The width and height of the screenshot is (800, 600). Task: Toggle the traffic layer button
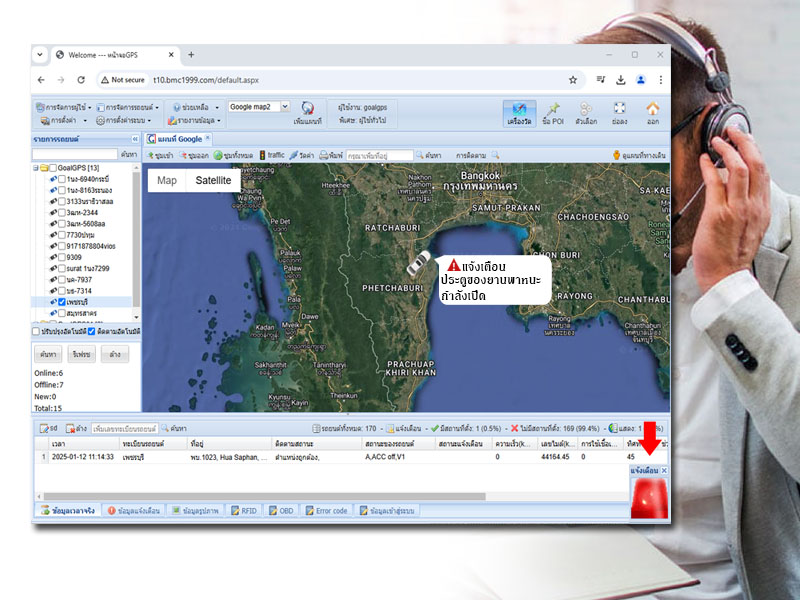(x=271, y=155)
